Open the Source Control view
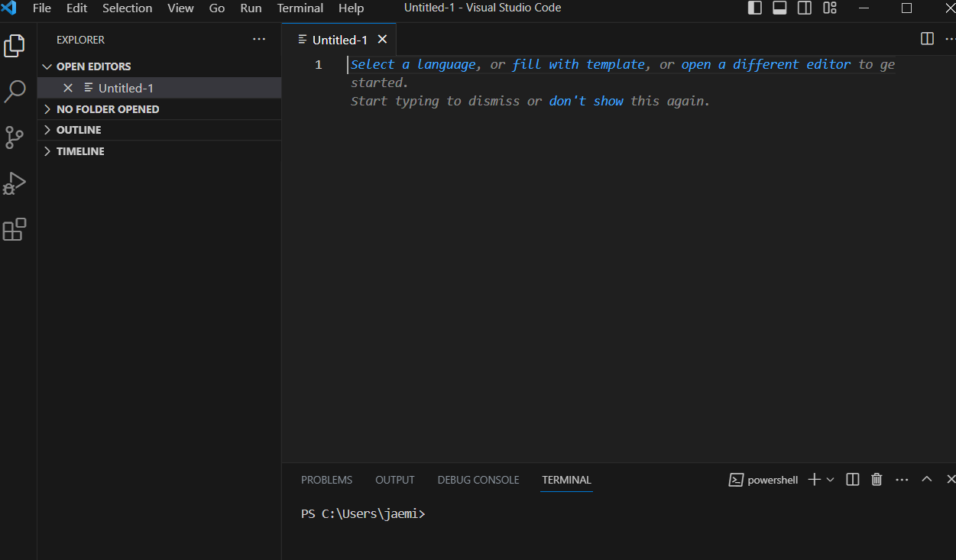This screenshot has height=560, width=956. coord(15,138)
